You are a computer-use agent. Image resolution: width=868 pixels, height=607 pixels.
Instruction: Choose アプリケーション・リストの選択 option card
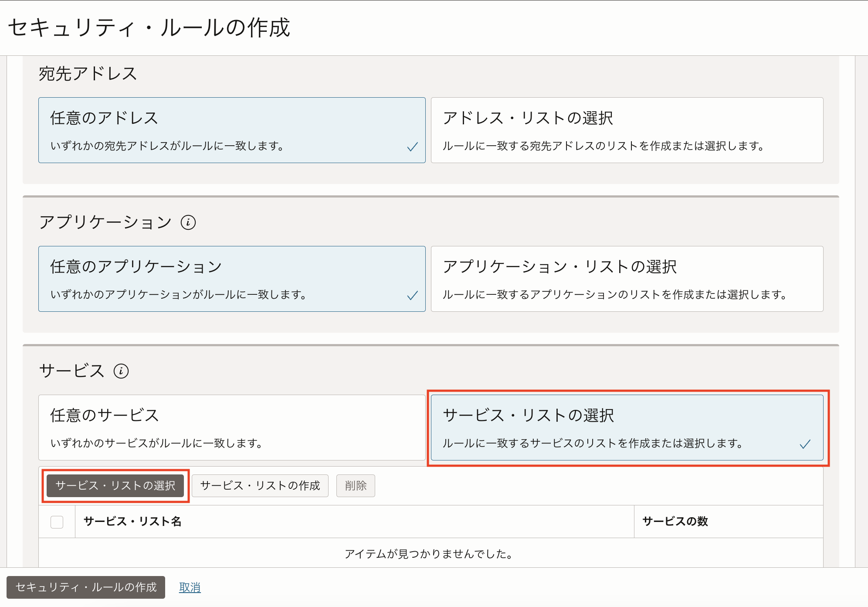pos(627,279)
